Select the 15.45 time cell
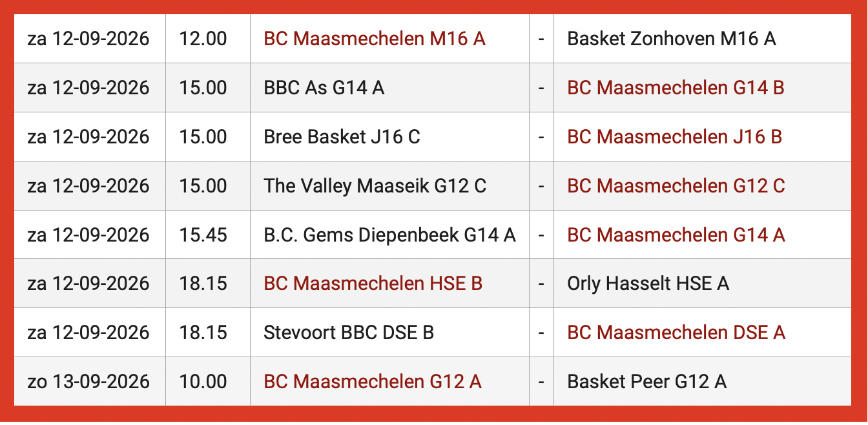This screenshot has height=425, width=868. click(x=208, y=235)
